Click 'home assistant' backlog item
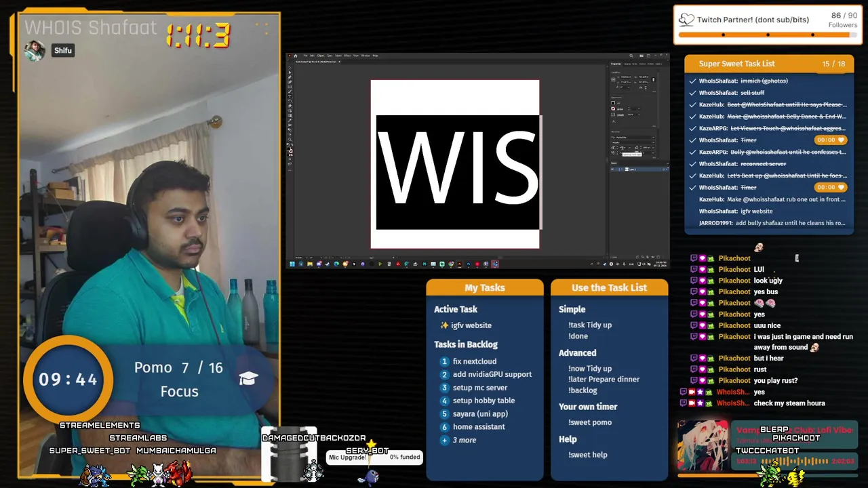The height and width of the screenshot is (488, 868). point(479,426)
